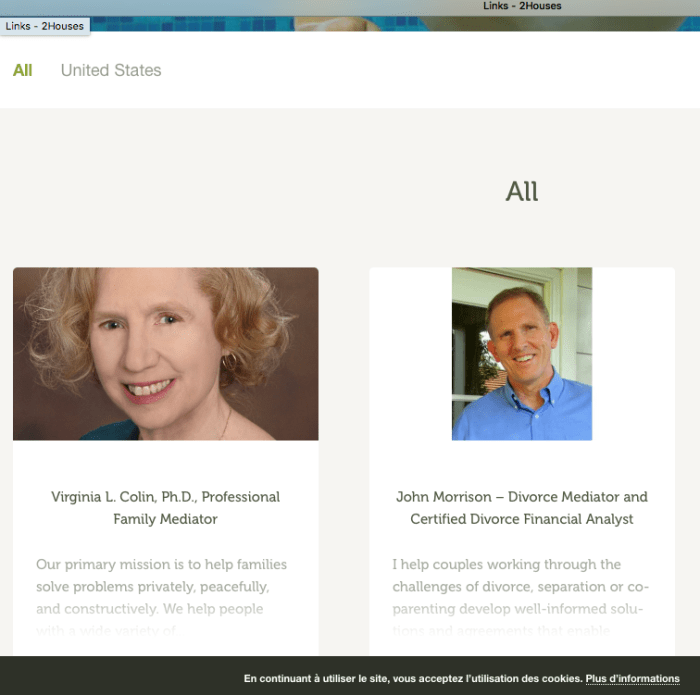700x695 pixels.
Task: Click the empty left side of cookie banner
Action: (x=110, y=677)
